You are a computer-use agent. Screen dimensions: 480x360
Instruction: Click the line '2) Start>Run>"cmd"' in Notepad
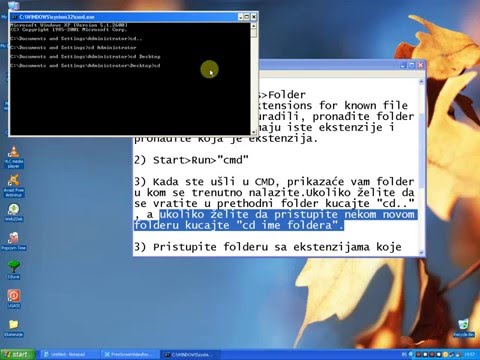pyautogui.click(x=191, y=160)
